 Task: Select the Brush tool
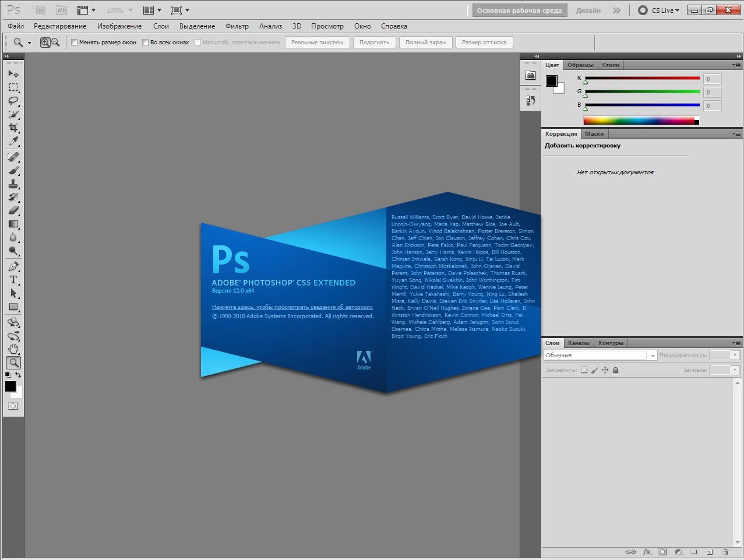(x=13, y=171)
